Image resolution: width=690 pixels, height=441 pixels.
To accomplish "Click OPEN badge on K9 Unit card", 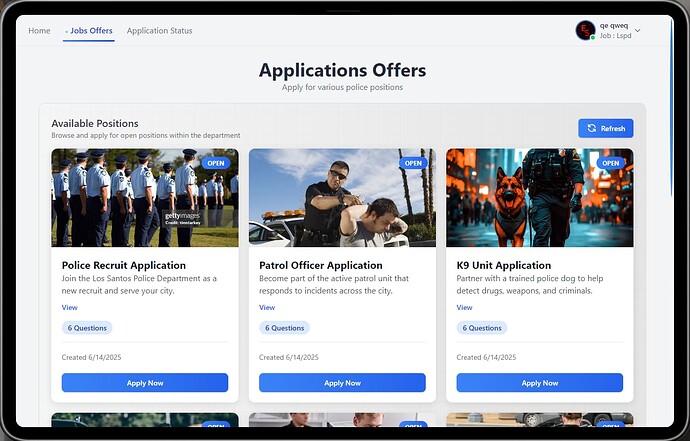I will tap(610, 163).
